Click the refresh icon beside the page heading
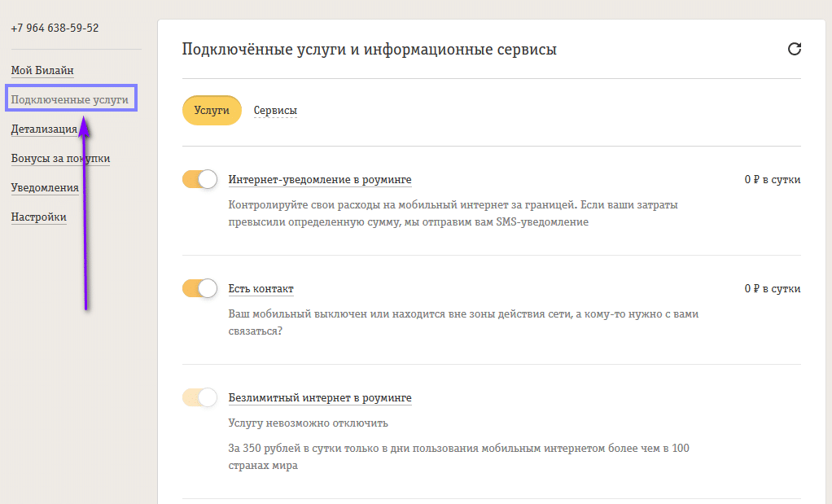Screen dimensions: 832x504 click(795, 50)
